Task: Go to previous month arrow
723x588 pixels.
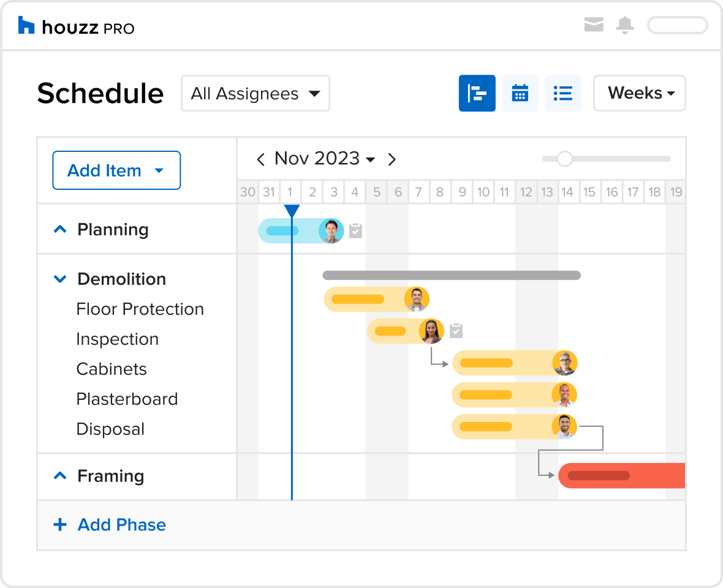Action: tap(260, 159)
